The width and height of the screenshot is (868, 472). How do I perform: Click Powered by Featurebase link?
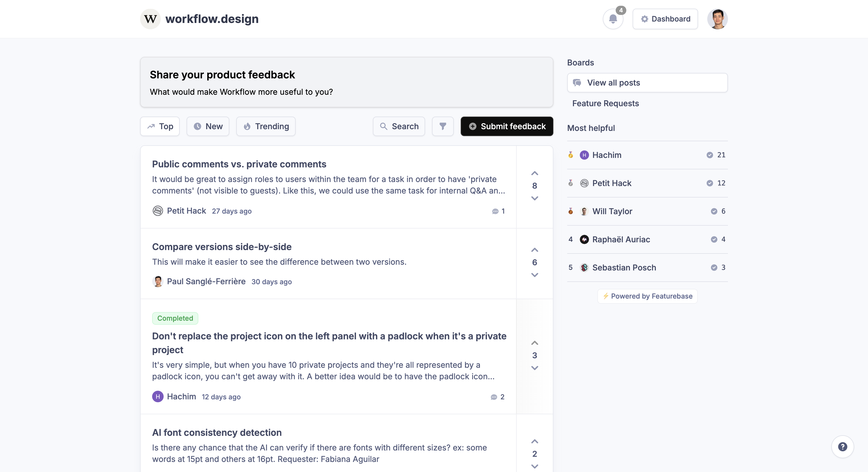pyautogui.click(x=647, y=296)
